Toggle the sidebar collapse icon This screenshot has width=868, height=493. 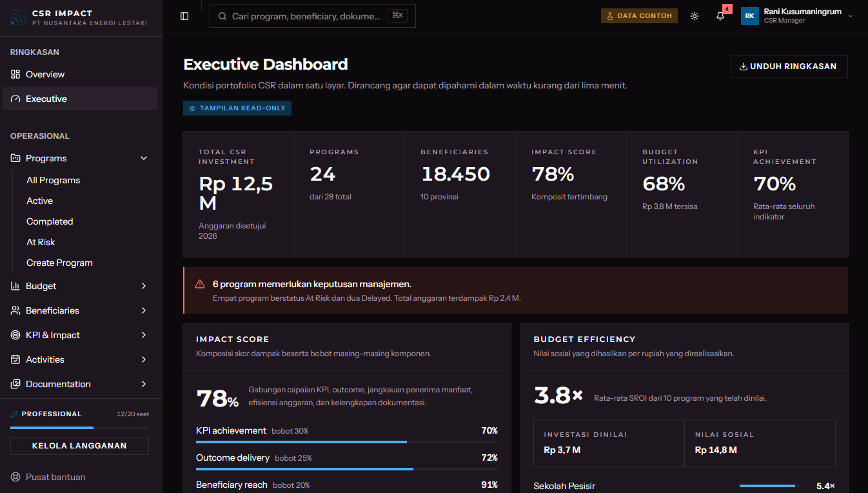(184, 16)
